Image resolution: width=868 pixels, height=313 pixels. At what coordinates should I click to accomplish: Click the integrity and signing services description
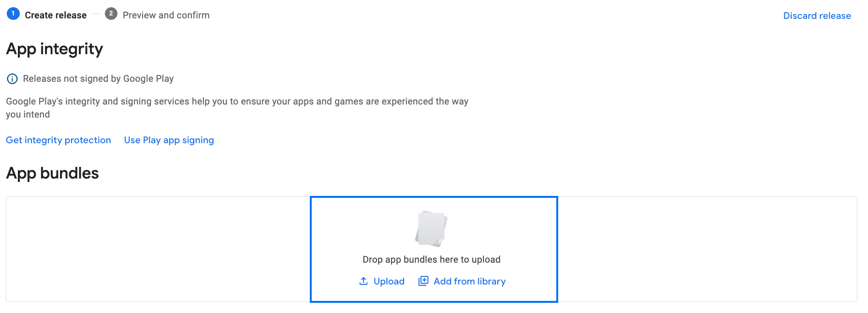point(237,108)
